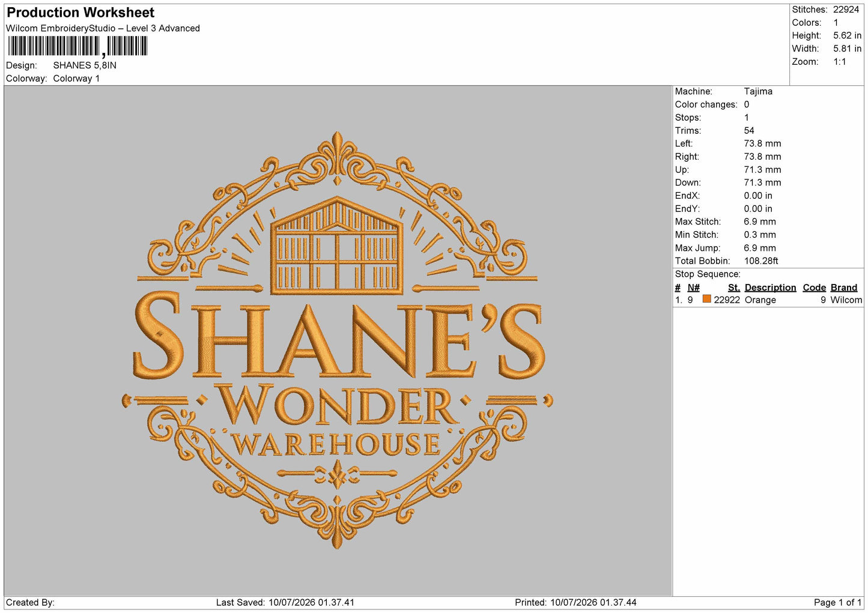Click the Min Stitch value 0.3 mm
This screenshot has width=868, height=613.
(x=760, y=235)
